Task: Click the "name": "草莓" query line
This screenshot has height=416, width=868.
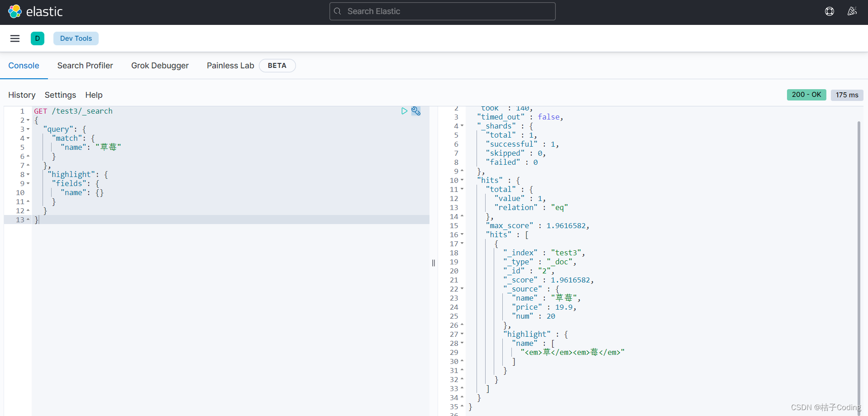Action: coord(91,147)
